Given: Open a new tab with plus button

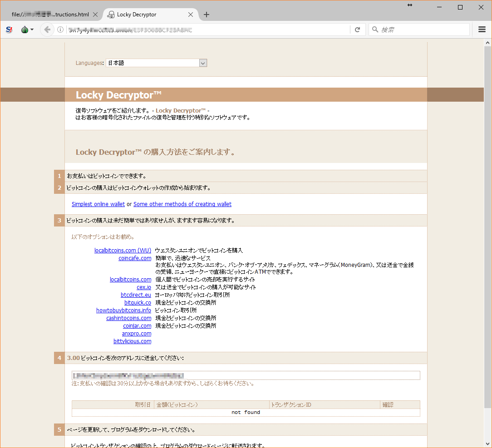Looking at the screenshot, I should click(x=206, y=15).
